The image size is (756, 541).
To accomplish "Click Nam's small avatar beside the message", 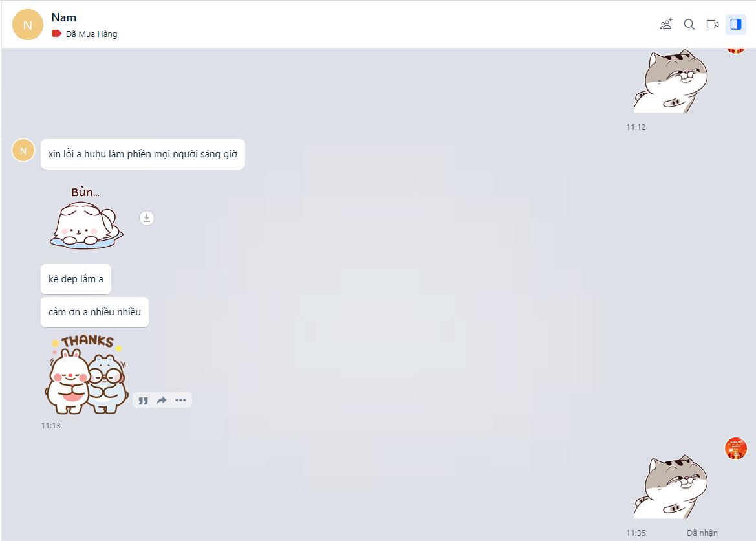I will coord(23,151).
